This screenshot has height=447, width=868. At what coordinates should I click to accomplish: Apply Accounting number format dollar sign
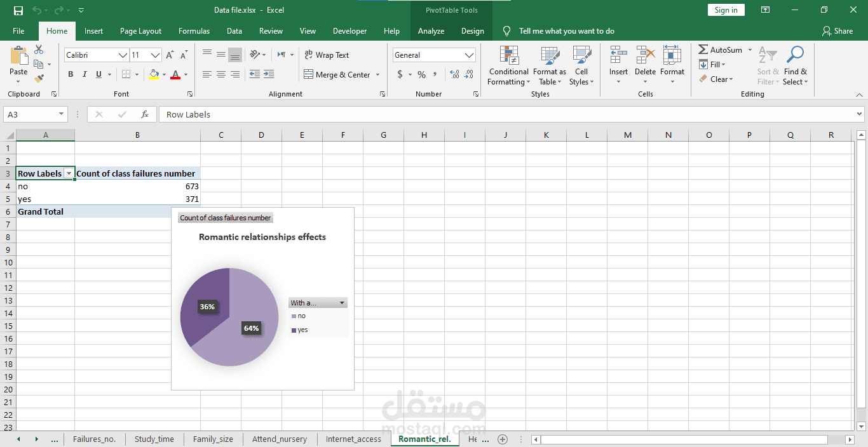(x=400, y=74)
